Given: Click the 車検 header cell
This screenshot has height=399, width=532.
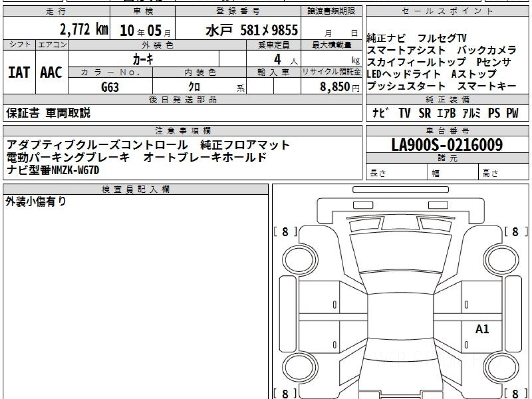Looking at the screenshot, I should pyautogui.click(x=142, y=12).
